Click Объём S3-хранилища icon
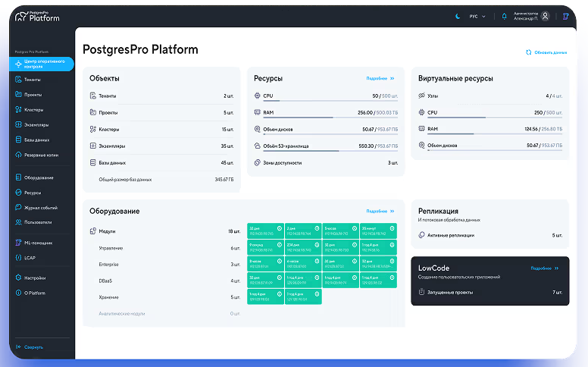This screenshot has width=588, height=367. (x=258, y=146)
